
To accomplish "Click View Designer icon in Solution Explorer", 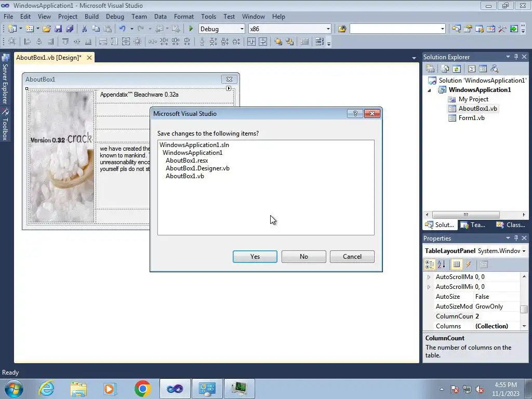I will (483, 69).
